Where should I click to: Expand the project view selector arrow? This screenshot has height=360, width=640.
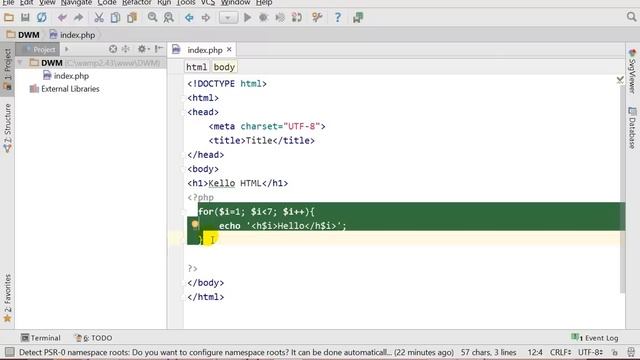(x=67, y=50)
